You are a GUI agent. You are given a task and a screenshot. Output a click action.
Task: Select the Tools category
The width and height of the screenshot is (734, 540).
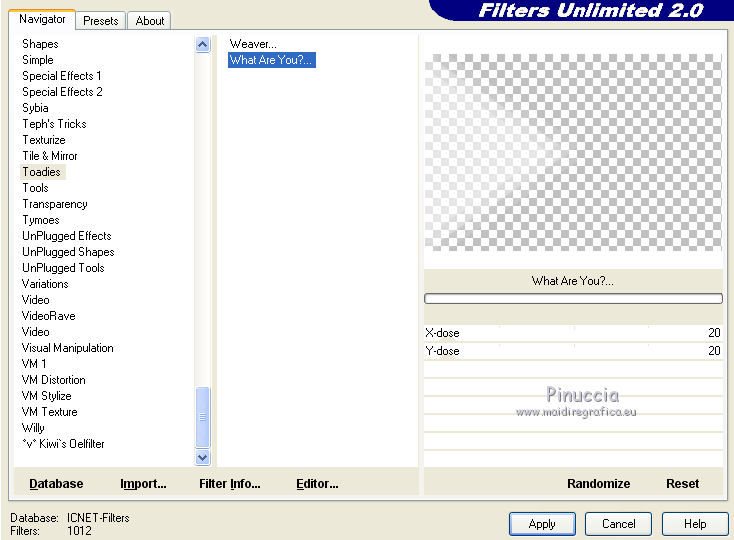(36, 188)
